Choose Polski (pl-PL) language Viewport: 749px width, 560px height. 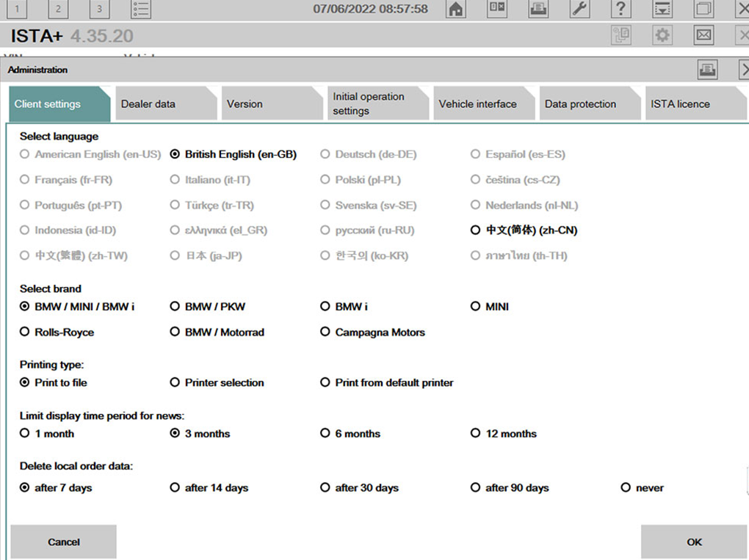361,180
